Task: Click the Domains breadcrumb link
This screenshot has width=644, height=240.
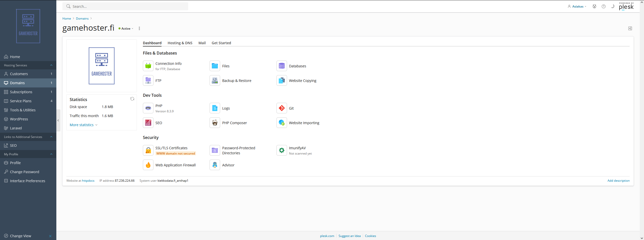Action: pyautogui.click(x=82, y=19)
